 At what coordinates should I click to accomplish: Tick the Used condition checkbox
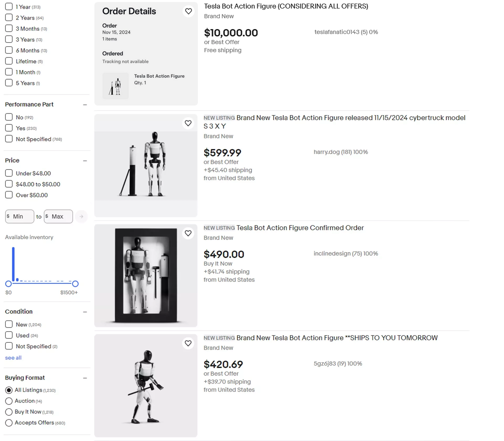(x=9, y=335)
